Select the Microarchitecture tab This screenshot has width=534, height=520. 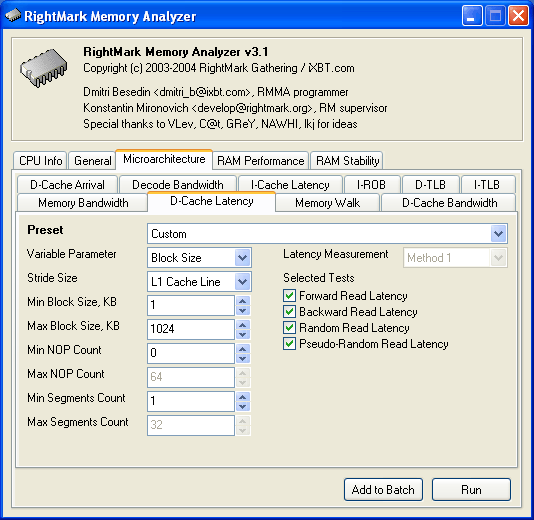coord(164,159)
